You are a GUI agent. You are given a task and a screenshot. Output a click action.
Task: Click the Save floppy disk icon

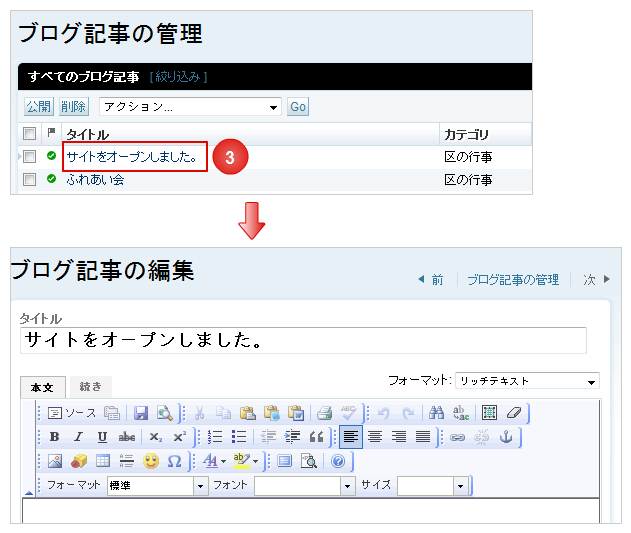[141, 413]
